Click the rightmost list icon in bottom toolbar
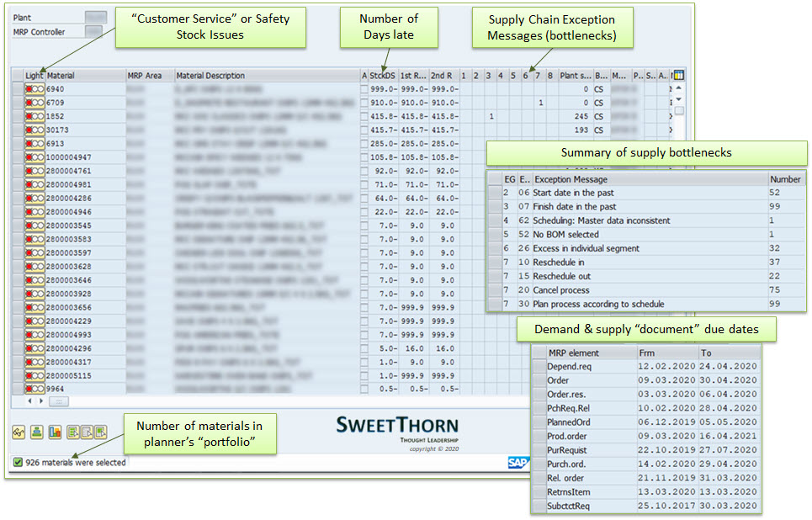 point(100,432)
